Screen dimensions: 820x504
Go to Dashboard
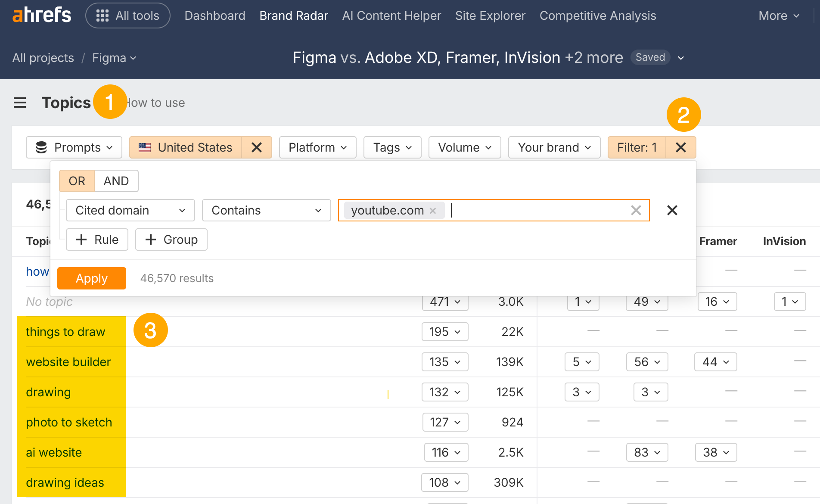coord(215,16)
